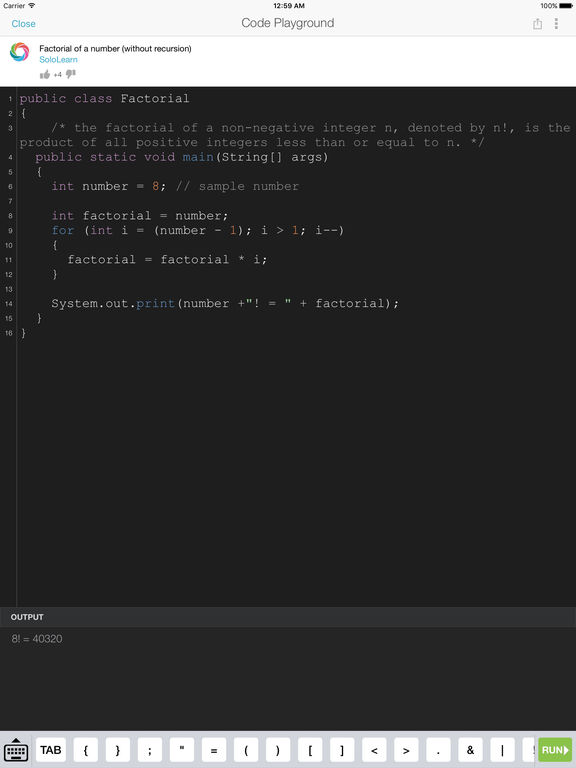Click the output result '8! = 40320'
Image resolution: width=576 pixels, height=768 pixels.
point(37,639)
